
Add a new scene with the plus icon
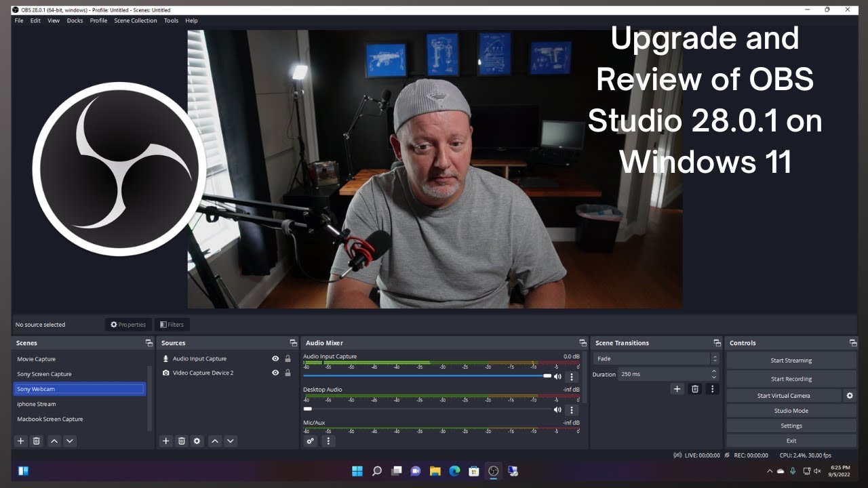21,441
